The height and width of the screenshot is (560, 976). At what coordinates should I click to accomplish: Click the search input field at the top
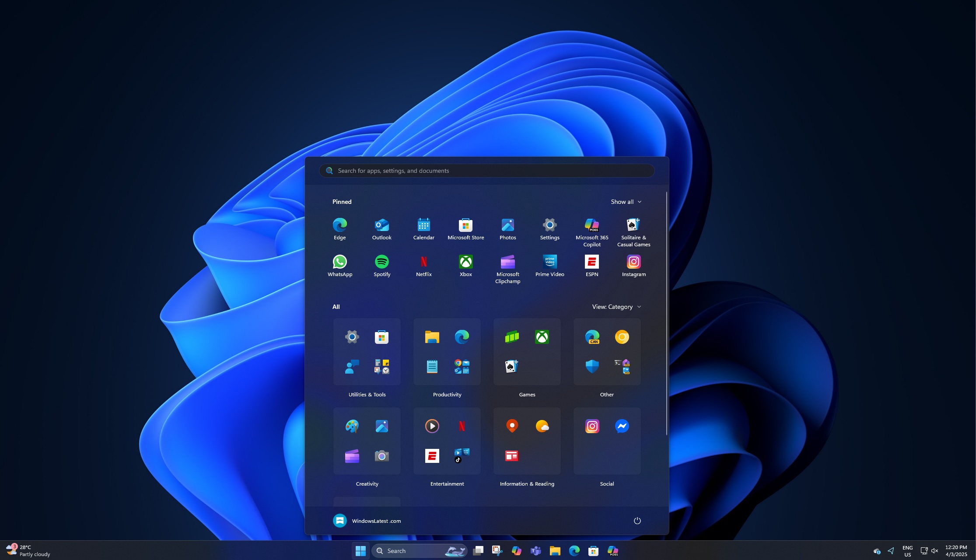(x=486, y=171)
